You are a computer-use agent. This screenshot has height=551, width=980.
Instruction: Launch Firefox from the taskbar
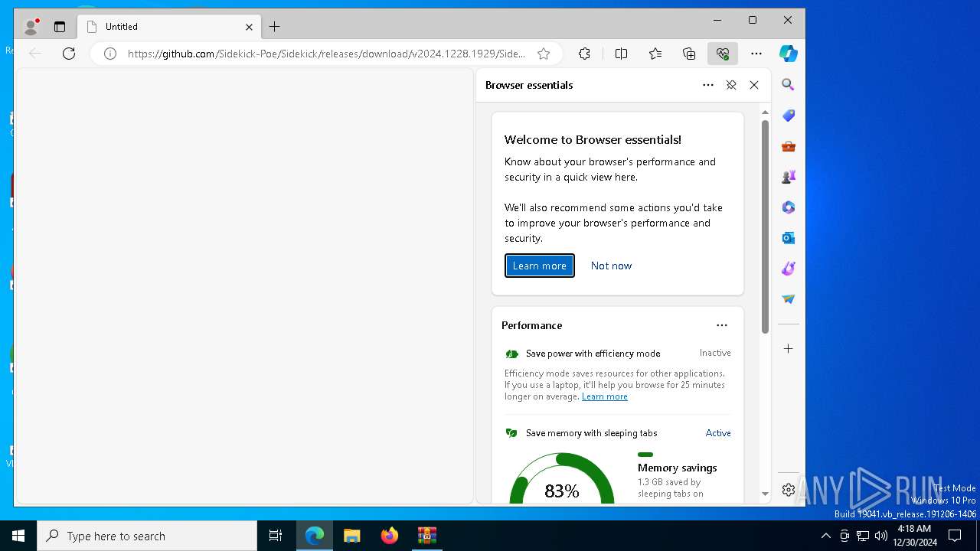tap(390, 536)
